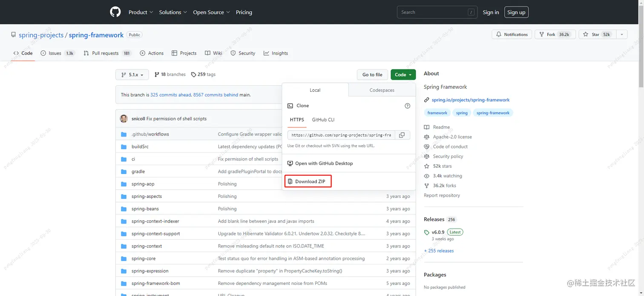Open the Security tab
Viewport: 644px width, 296px height.
coord(243,53)
